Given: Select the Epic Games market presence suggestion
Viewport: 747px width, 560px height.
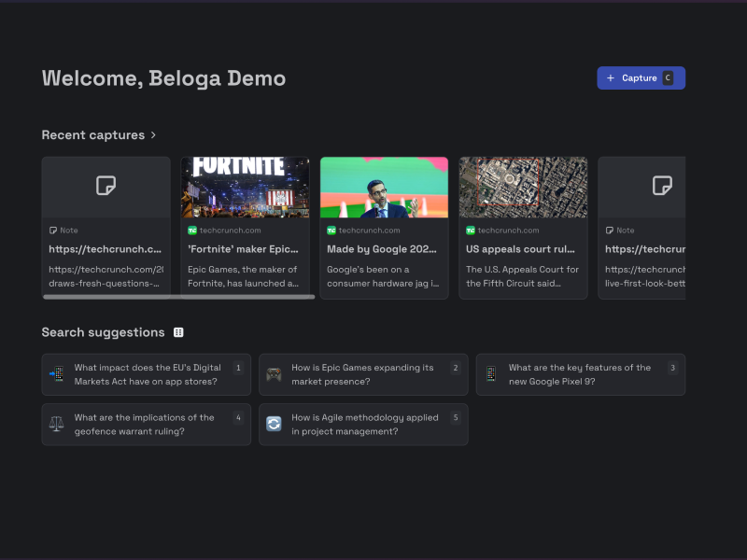Looking at the screenshot, I should click(363, 374).
